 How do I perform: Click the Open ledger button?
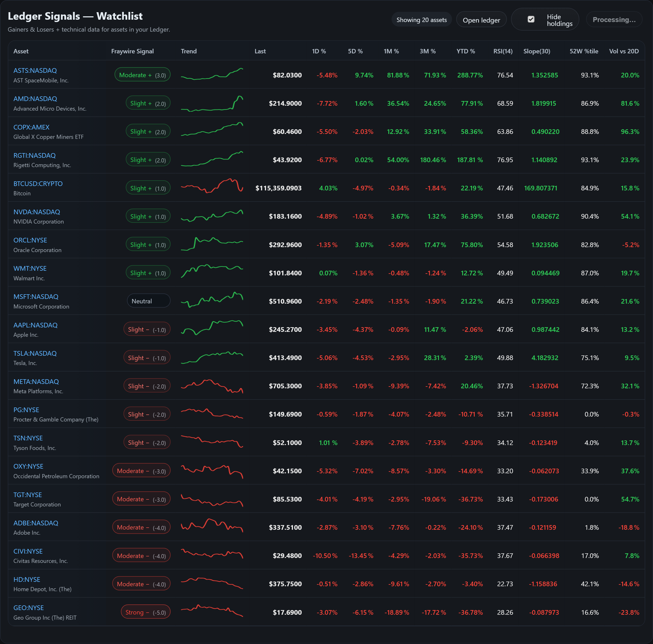[x=481, y=20]
